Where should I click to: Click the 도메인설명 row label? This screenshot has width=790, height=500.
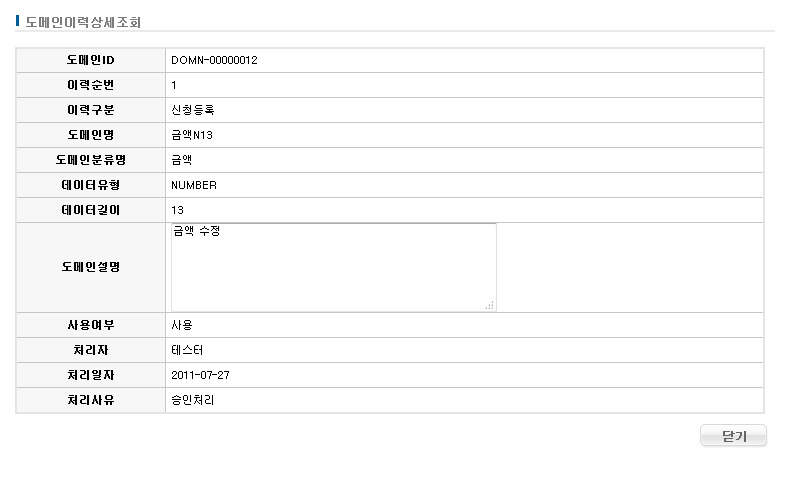[x=90, y=267]
